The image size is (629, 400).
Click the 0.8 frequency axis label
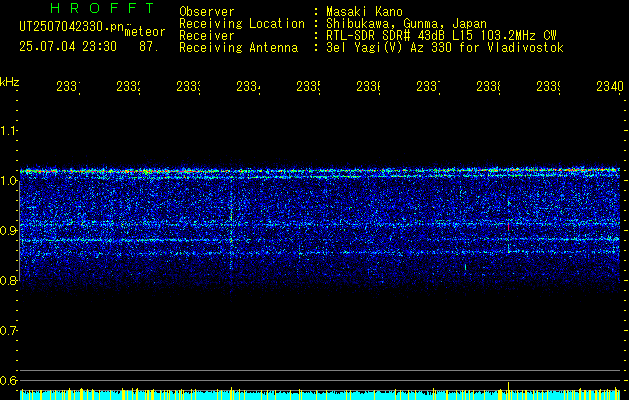tap(8, 280)
